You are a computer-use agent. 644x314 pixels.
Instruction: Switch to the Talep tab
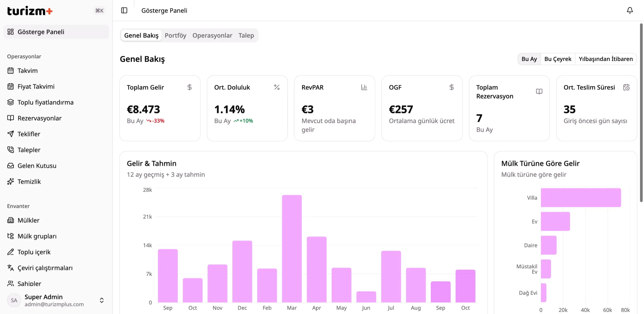click(246, 35)
